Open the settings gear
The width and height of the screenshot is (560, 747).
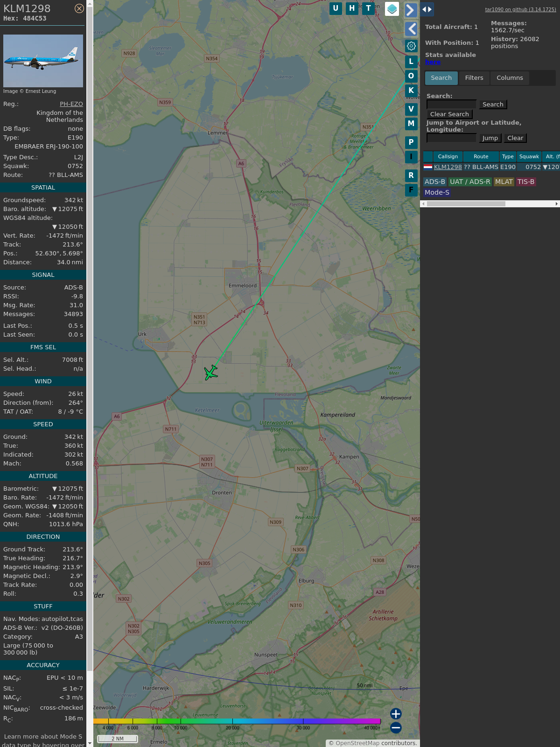[411, 46]
